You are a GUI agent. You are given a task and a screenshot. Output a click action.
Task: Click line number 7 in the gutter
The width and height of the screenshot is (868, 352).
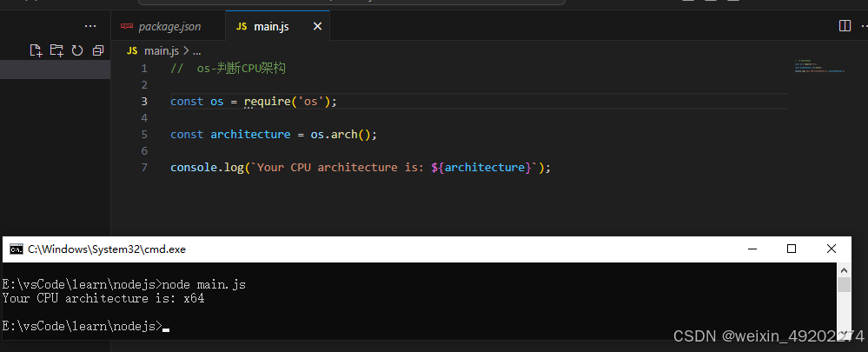tap(144, 167)
